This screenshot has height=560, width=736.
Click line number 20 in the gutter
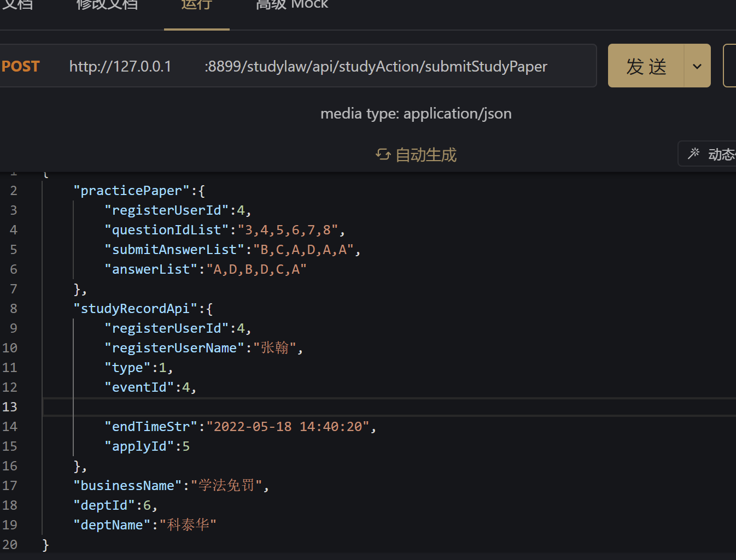click(10, 545)
